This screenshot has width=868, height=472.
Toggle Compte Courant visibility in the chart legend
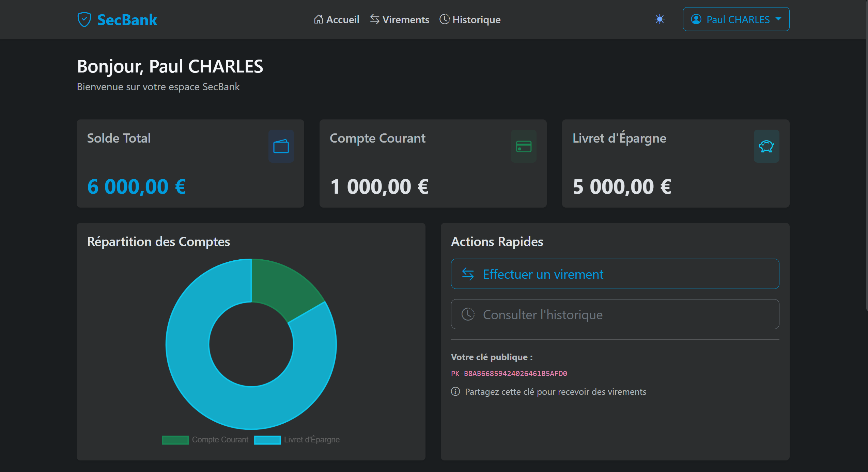(x=220, y=439)
